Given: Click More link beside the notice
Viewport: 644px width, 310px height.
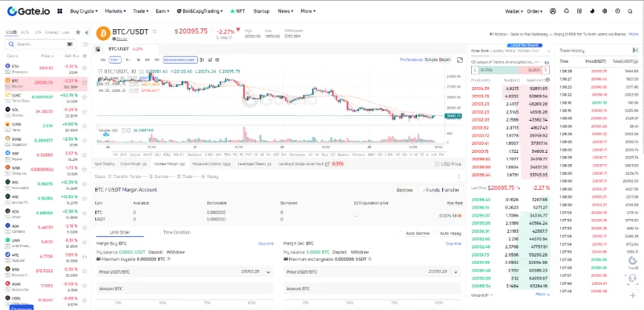Looking at the screenshot, I should (x=634, y=34).
